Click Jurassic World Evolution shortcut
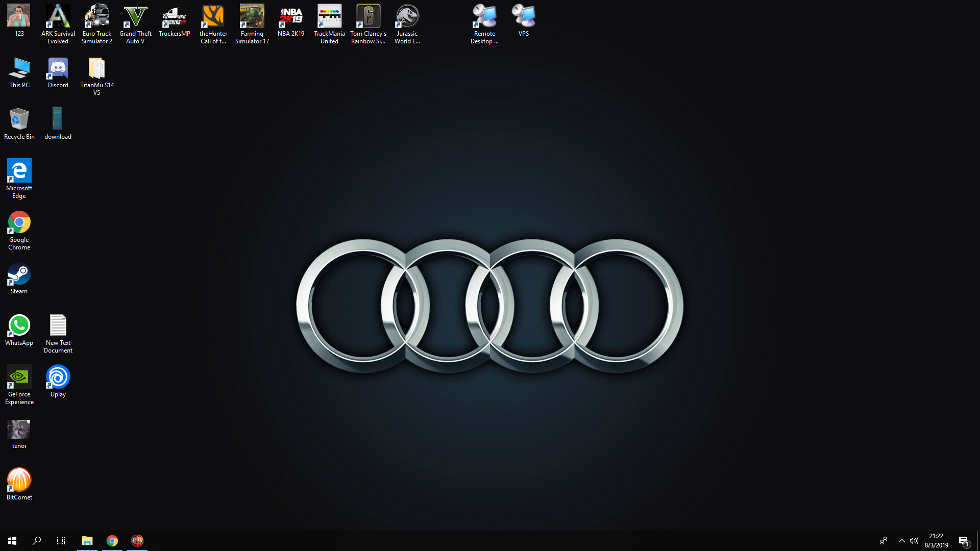980x551 pixels. click(x=407, y=24)
